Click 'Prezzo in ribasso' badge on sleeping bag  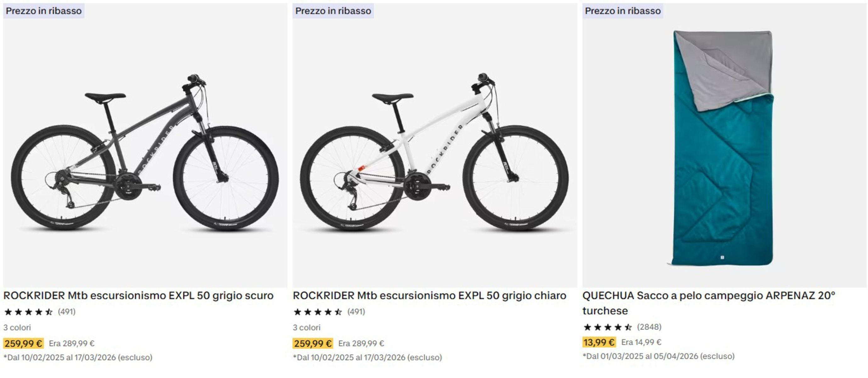623,11
